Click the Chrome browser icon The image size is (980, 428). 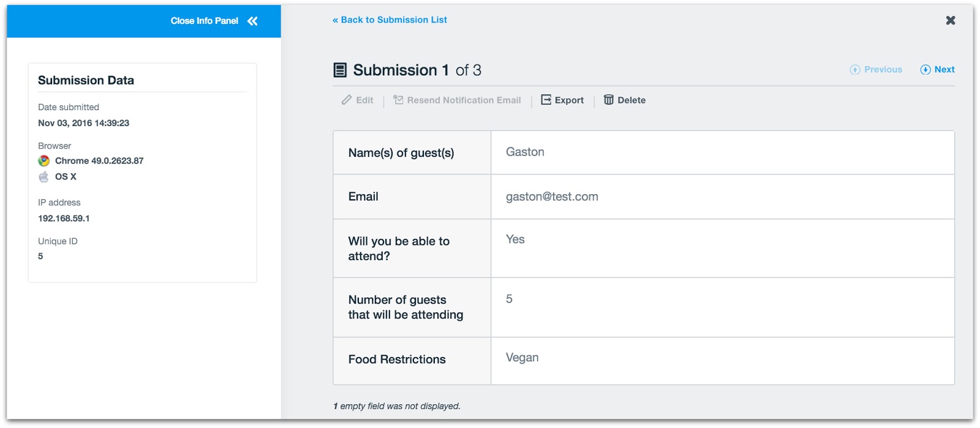point(44,161)
